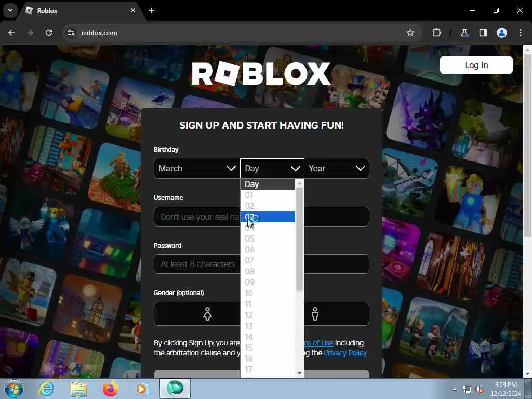Image resolution: width=532 pixels, height=399 pixels.
Task: Click the address bar showing roblox.com
Action: tap(237, 33)
